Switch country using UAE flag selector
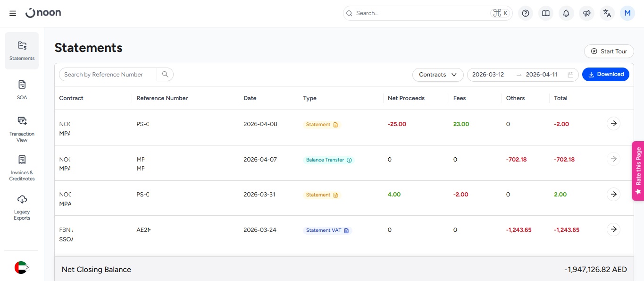This screenshot has height=281, width=644. pyautogui.click(x=21, y=267)
